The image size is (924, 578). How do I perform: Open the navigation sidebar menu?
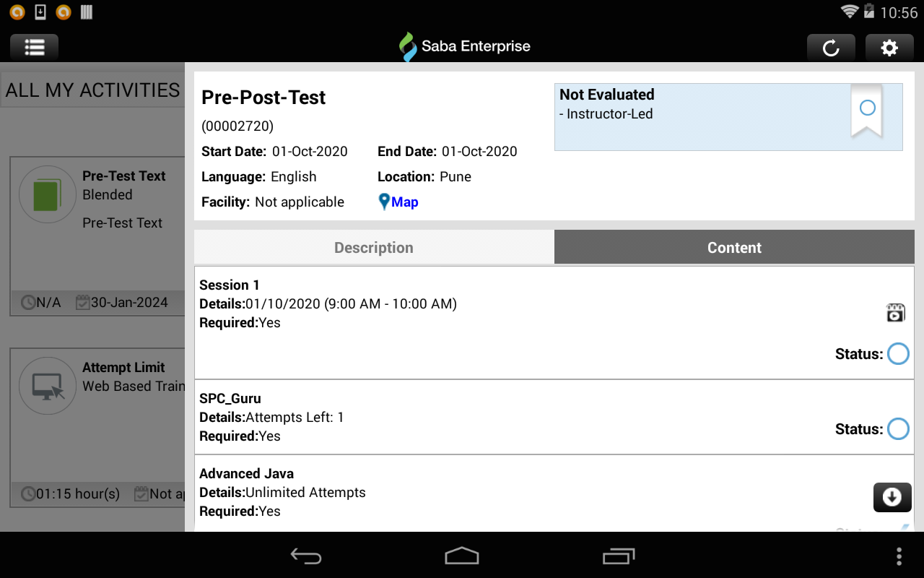tap(34, 46)
